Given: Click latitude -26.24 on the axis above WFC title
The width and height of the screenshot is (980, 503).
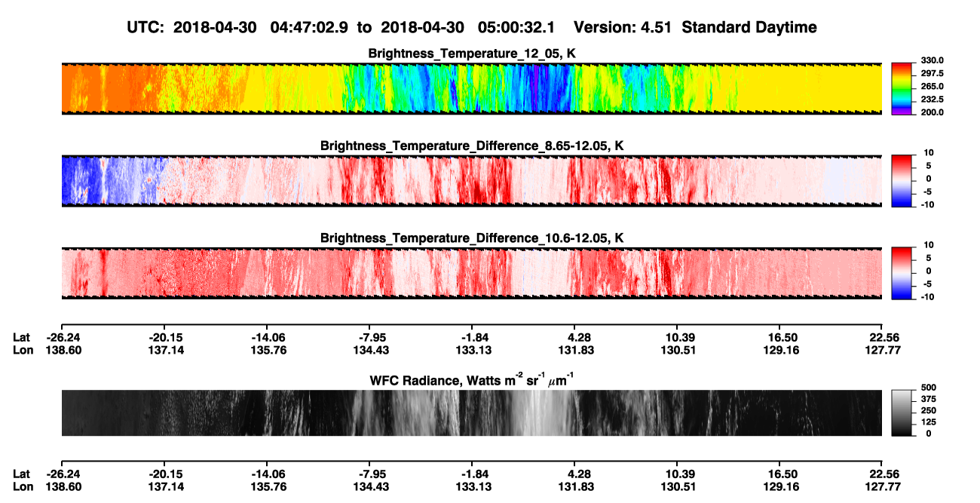Looking at the screenshot, I should point(62,337).
